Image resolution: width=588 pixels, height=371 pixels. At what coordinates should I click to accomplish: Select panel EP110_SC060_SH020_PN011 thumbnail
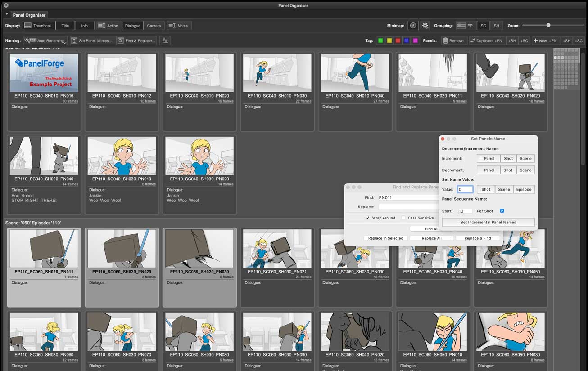44,249
